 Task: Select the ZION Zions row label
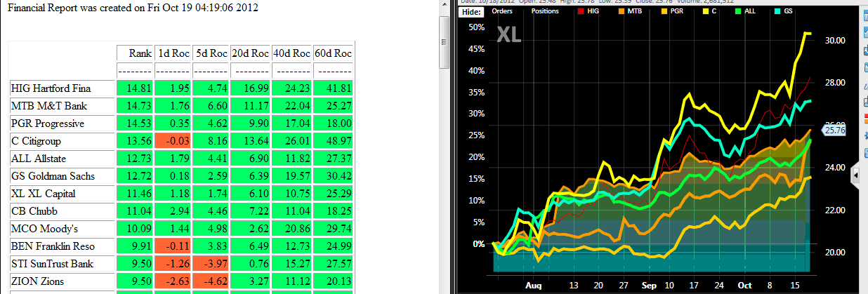coord(62,281)
